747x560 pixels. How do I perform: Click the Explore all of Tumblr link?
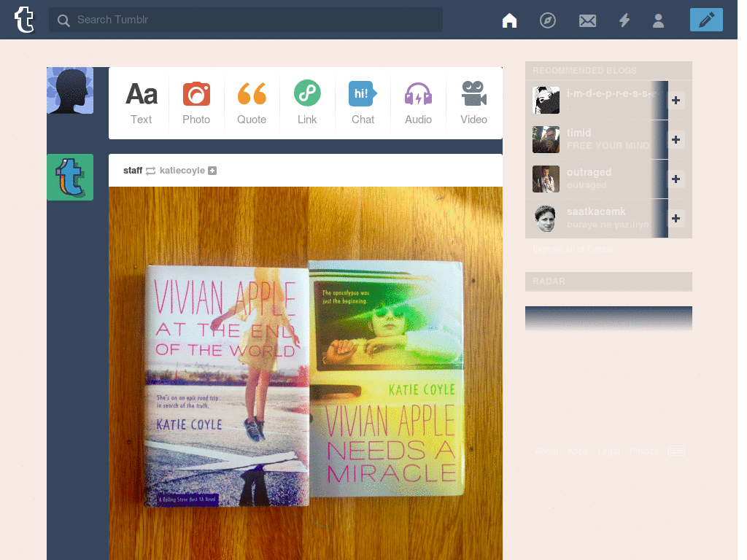click(x=573, y=249)
